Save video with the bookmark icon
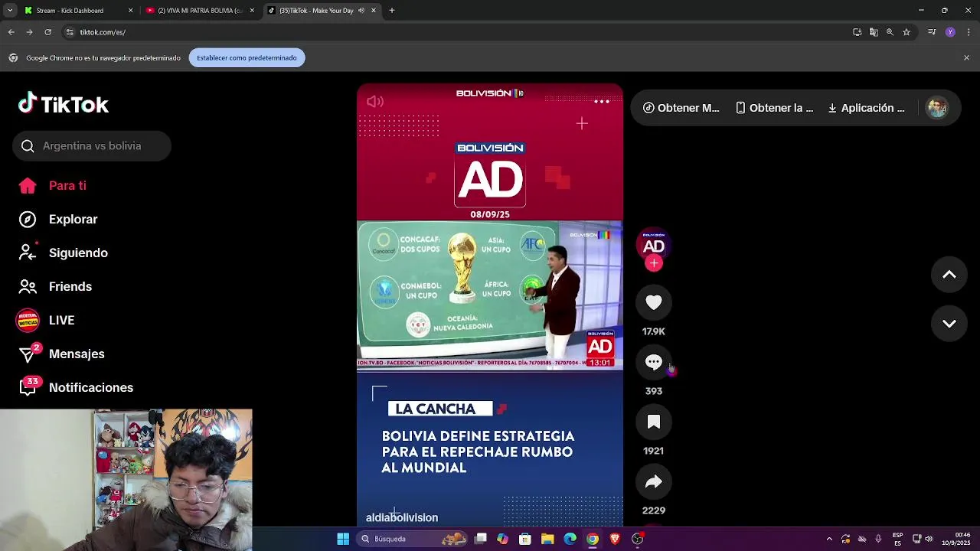Screen dimensions: 980x551 pos(653,422)
